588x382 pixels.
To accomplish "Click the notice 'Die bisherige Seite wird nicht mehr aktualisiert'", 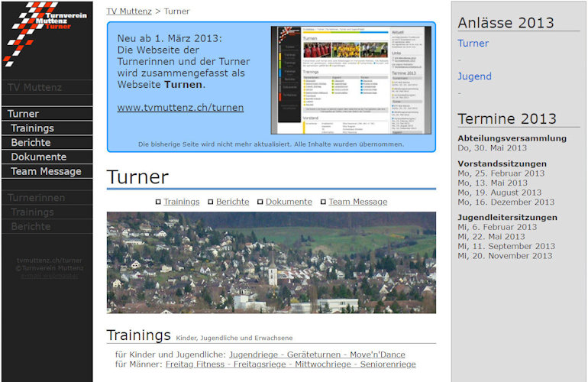I will [271, 144].
